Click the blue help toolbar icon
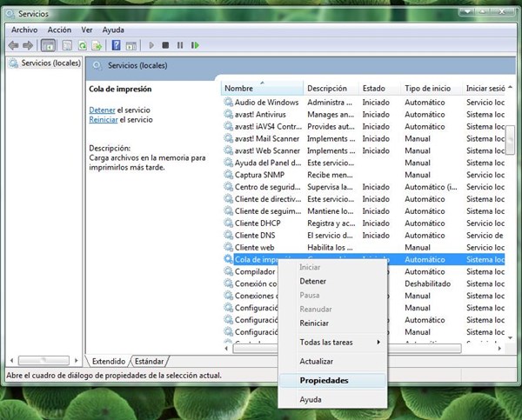522x420 pixels. (116, 45)
